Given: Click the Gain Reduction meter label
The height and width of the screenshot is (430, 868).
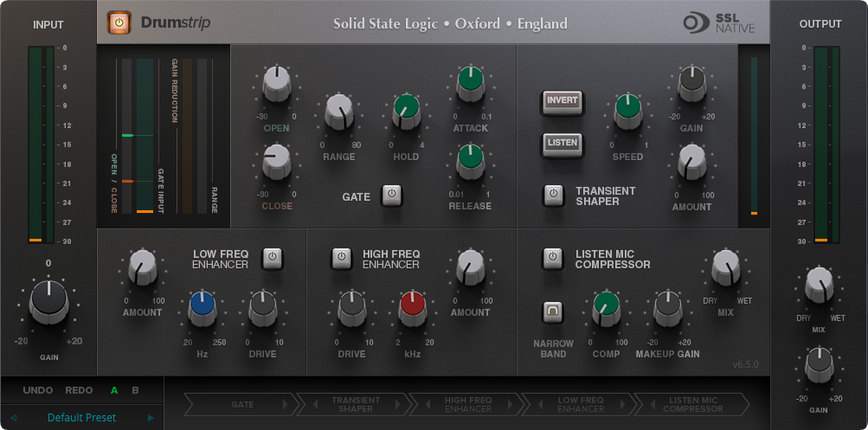Looking at the screenshot, I should point(174,91).
